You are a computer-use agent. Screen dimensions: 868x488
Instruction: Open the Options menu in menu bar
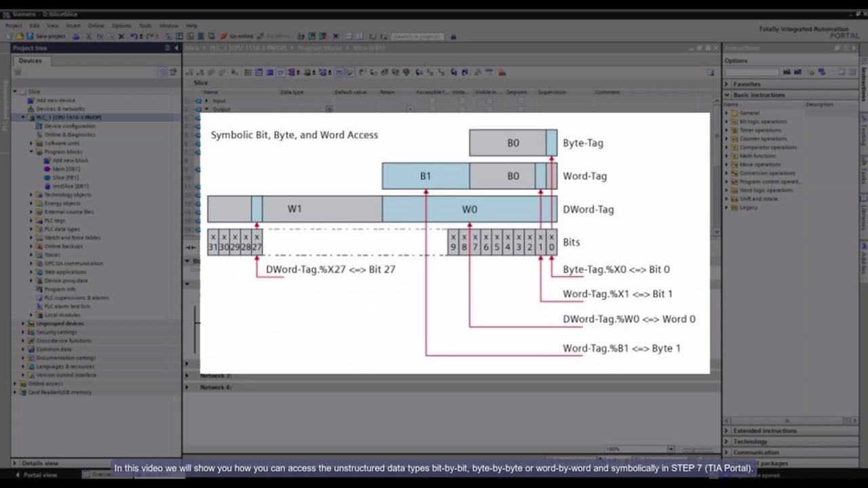(121, 26)
